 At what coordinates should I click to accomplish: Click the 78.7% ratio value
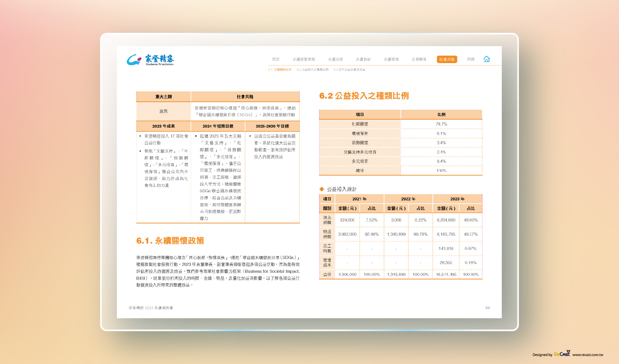pyautogui.click(x=441, y=124)
